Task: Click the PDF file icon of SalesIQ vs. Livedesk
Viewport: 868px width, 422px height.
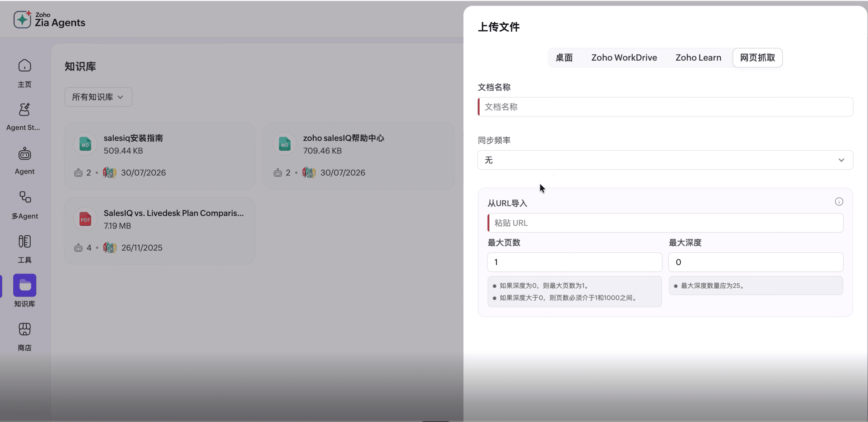Action: point(85,219)
